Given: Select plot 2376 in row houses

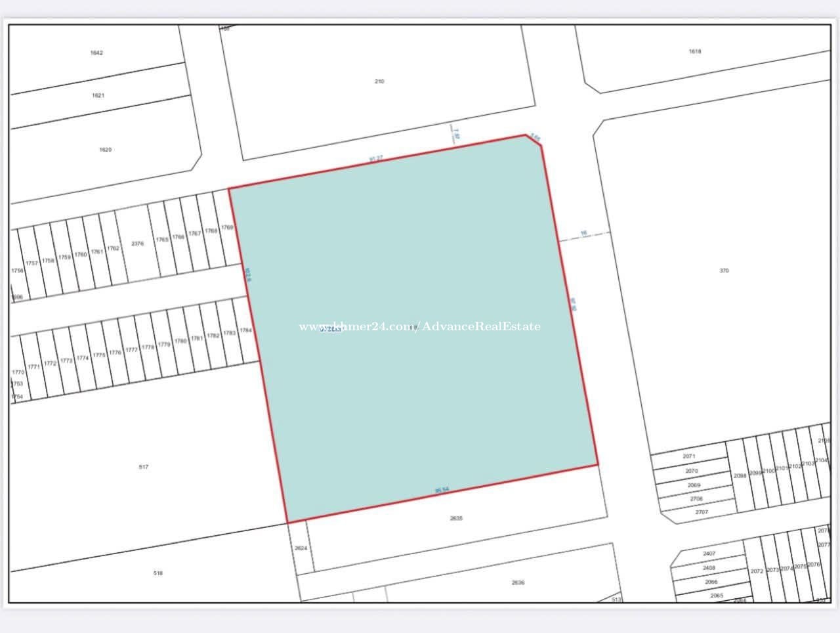Looking at the screenshot, I should pyautogui.click(x=137, y=244).
